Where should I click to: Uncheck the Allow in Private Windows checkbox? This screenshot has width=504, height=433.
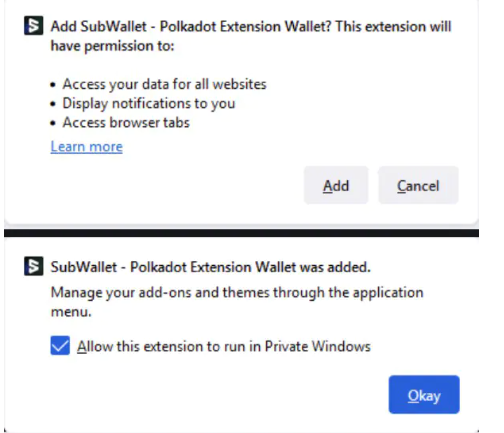point(60,345)
